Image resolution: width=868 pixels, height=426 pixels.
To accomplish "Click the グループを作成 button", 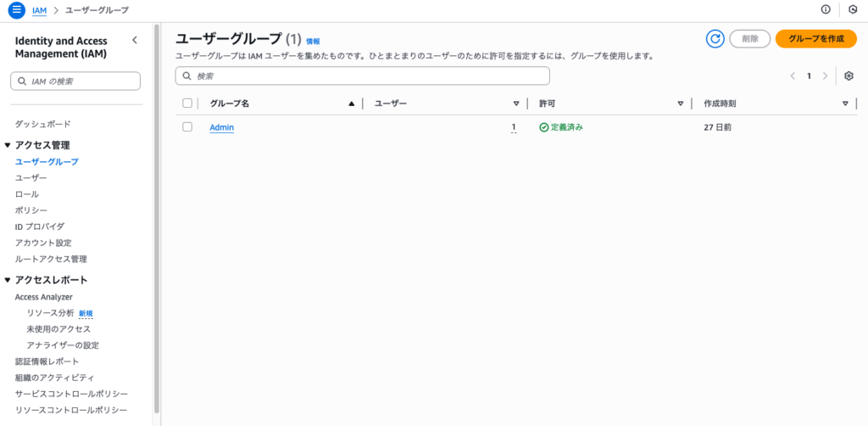I will pos(815,39).
